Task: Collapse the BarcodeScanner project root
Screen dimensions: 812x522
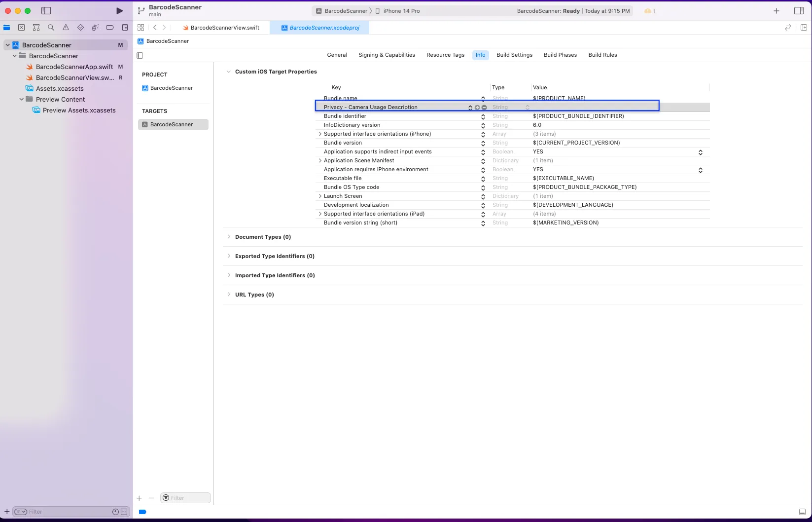Action: pyautogui.click(x=7, y=45)
